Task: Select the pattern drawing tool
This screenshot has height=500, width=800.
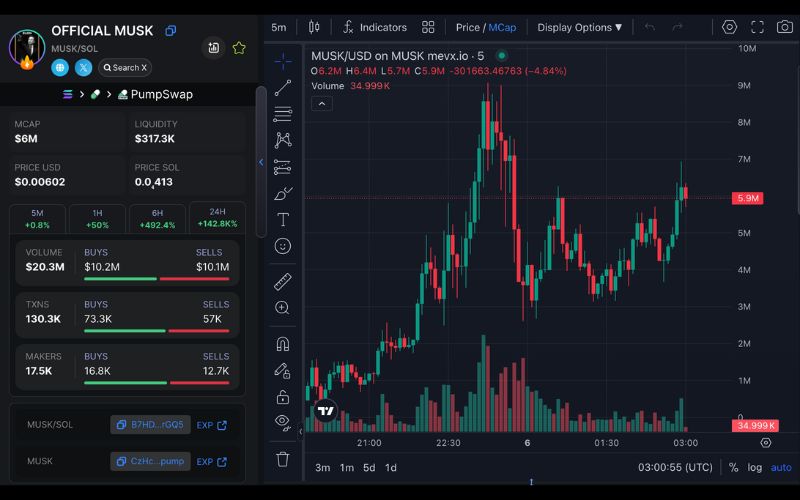Action: tap(283, 140)
